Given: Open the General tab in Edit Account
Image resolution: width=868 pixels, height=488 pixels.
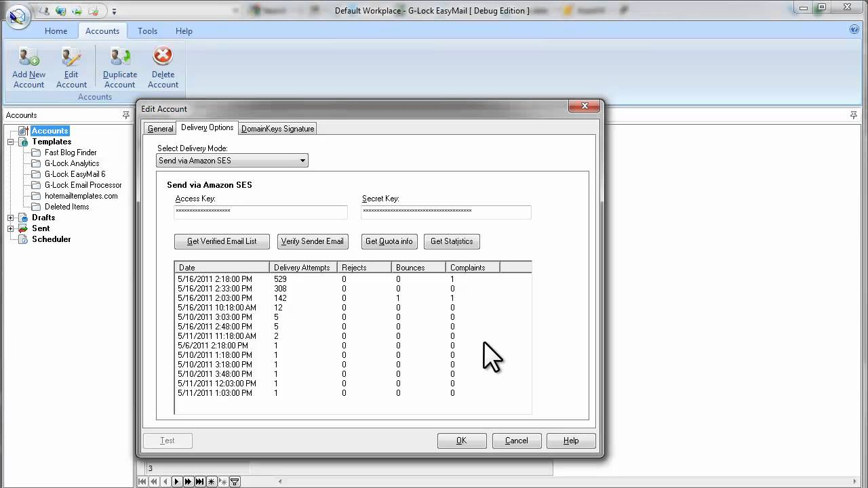Looking at the screenshot, I should point(161,129).
